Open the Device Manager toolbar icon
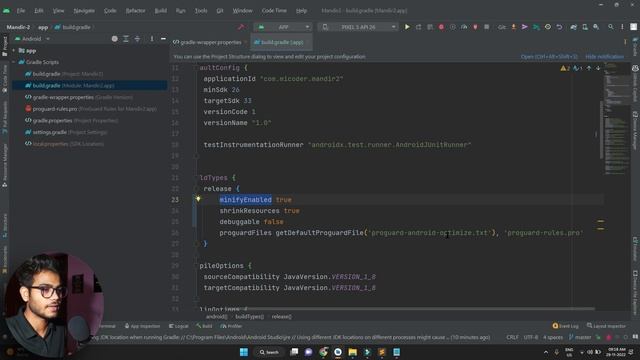The height and width of the screenshot is (360, 640). 585,27
